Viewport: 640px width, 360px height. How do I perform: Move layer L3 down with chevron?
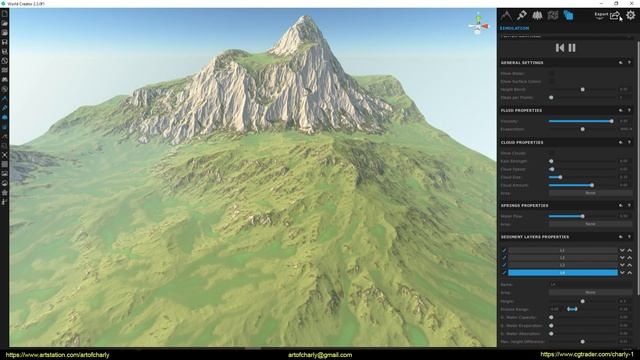tap(622, 265)
